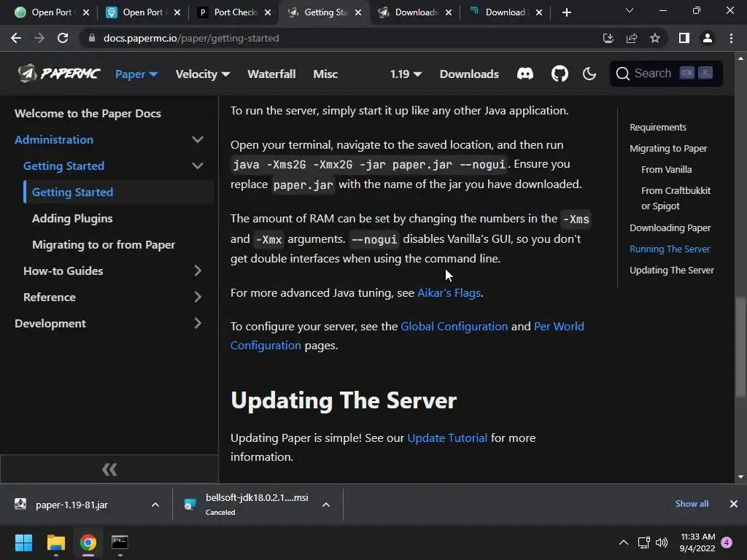747x560 pixels.
Task: Open the Velocity dropdown menu
Action: coord(203,74)
